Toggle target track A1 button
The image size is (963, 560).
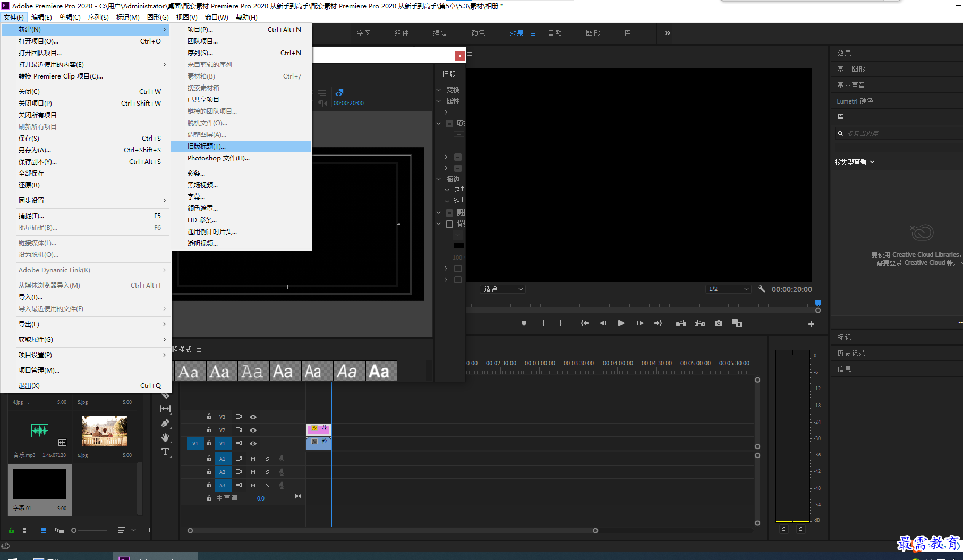coord(222,459)
